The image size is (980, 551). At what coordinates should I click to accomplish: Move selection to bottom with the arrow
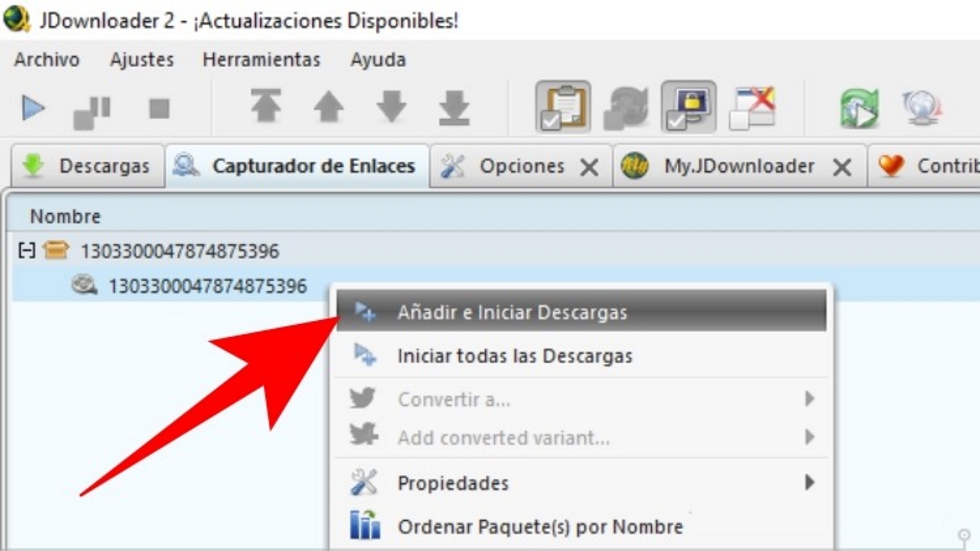tap(454, 107)
